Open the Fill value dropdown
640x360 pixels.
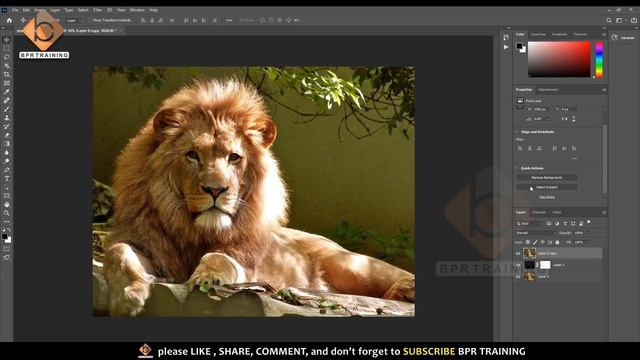click(588, 242)
